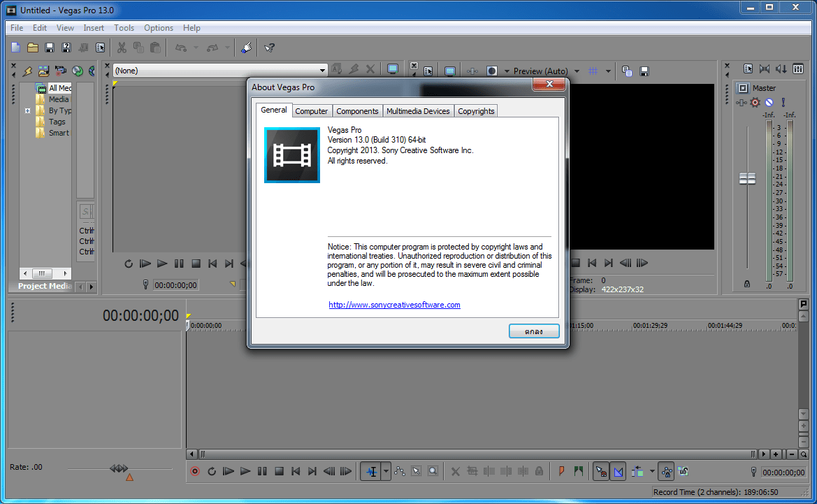The image size is (817, 504).
Task: Open the Tools menu
Action: 124,28
